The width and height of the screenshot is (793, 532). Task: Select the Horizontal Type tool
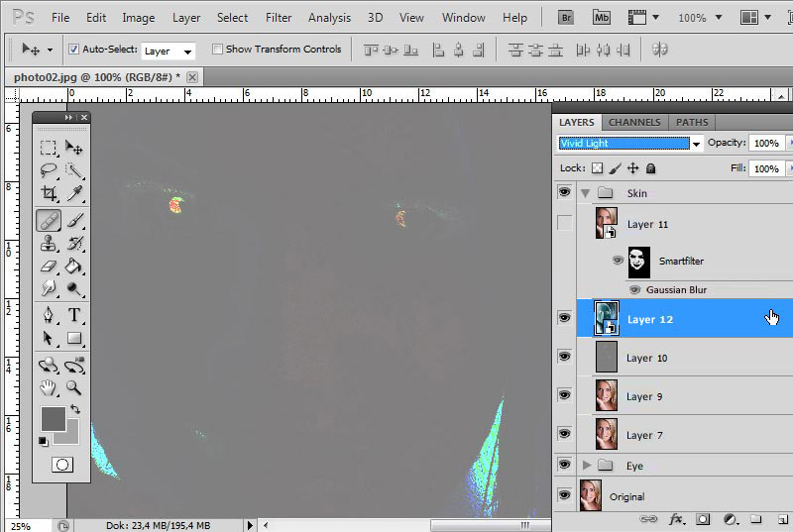click(74, 315)
